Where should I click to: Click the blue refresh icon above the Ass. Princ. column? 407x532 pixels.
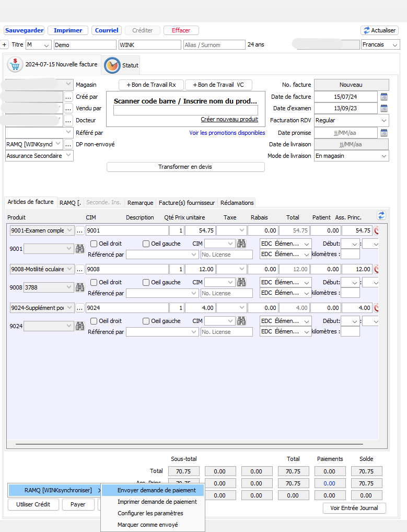tap(381, 215)
